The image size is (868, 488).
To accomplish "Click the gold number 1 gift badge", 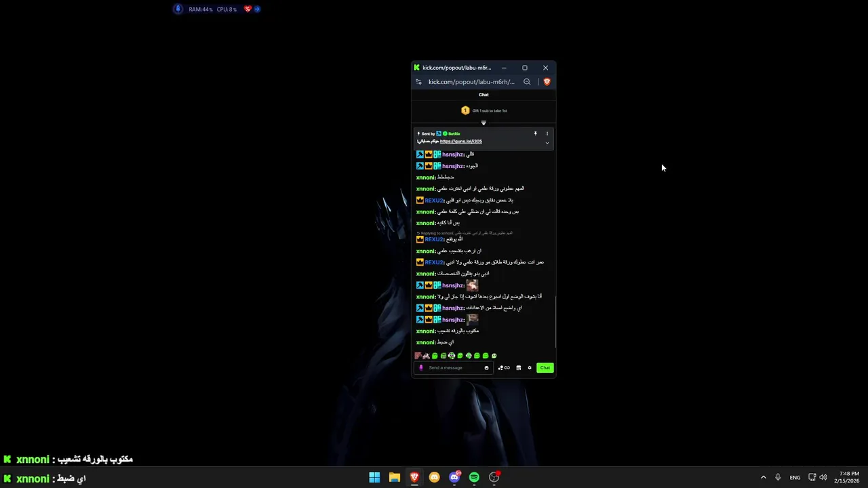I will (x=465, y=110).
